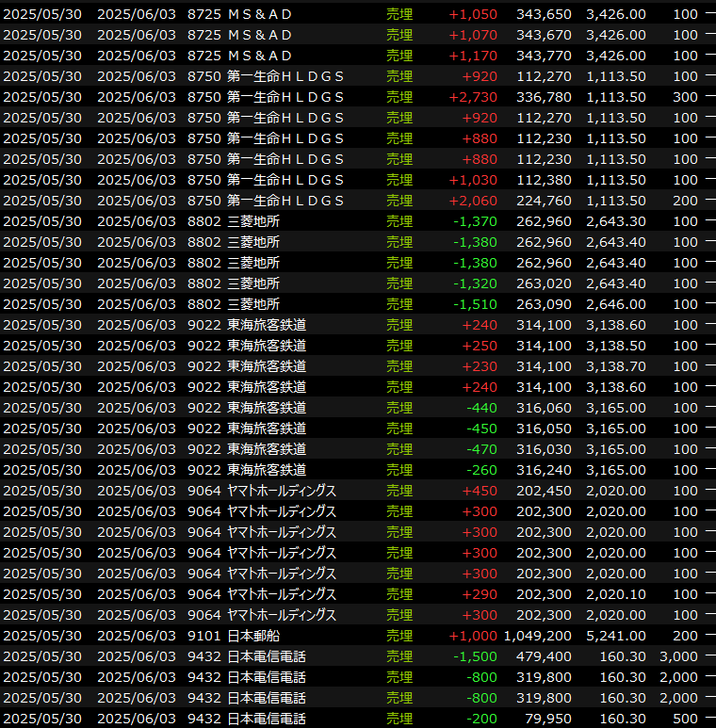Image resolution: width=716 pixels, height=728 pixels.
Task: Click the 263,020 amount for 三菱地所
Action: (545, 283)
